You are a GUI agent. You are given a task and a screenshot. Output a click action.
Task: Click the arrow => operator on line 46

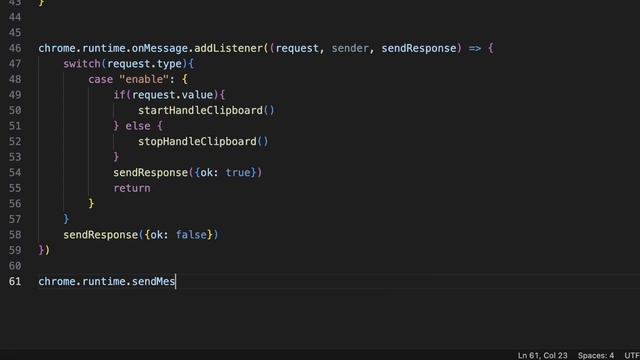[475, 48]
